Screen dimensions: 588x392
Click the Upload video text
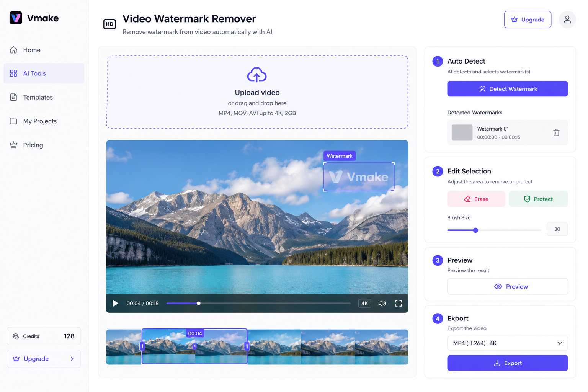(x=257, y=93)
